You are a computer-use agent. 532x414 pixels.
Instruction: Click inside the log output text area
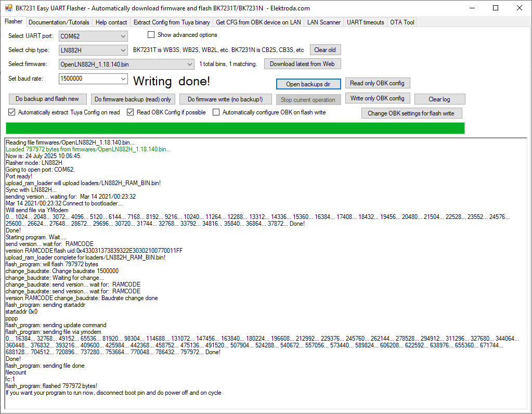(x=266, y=274)
